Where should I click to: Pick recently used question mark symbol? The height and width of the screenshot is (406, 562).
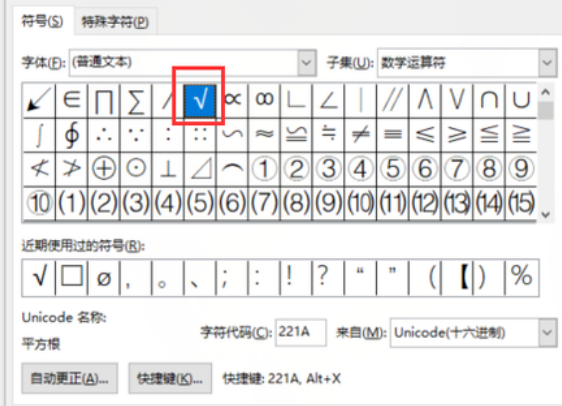pyautogui.click(x=328, y=278)
